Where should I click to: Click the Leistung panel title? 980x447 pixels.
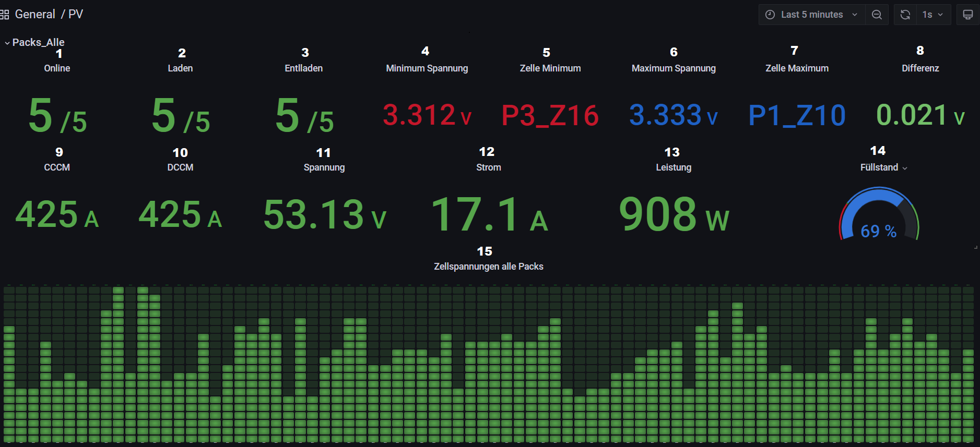click(x=674, y=167)
